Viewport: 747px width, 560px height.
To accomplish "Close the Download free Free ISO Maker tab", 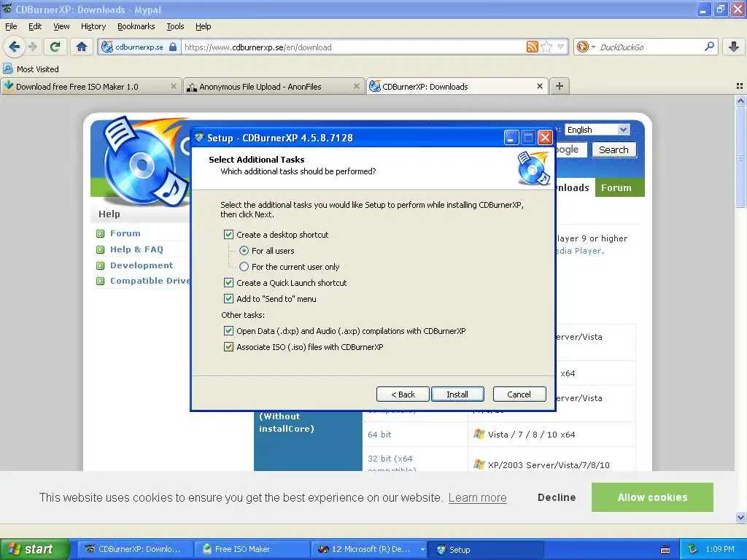I will tap(174, 86).
